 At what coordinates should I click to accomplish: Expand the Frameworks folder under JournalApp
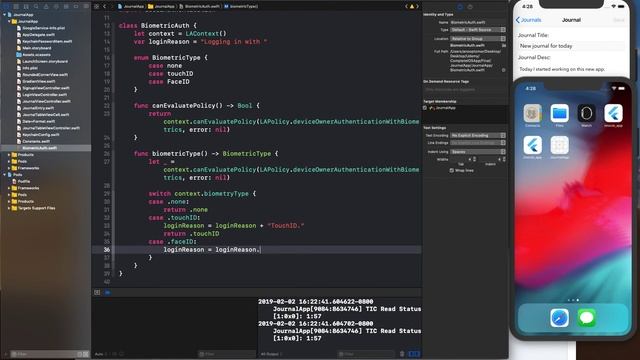coord(9,168)
